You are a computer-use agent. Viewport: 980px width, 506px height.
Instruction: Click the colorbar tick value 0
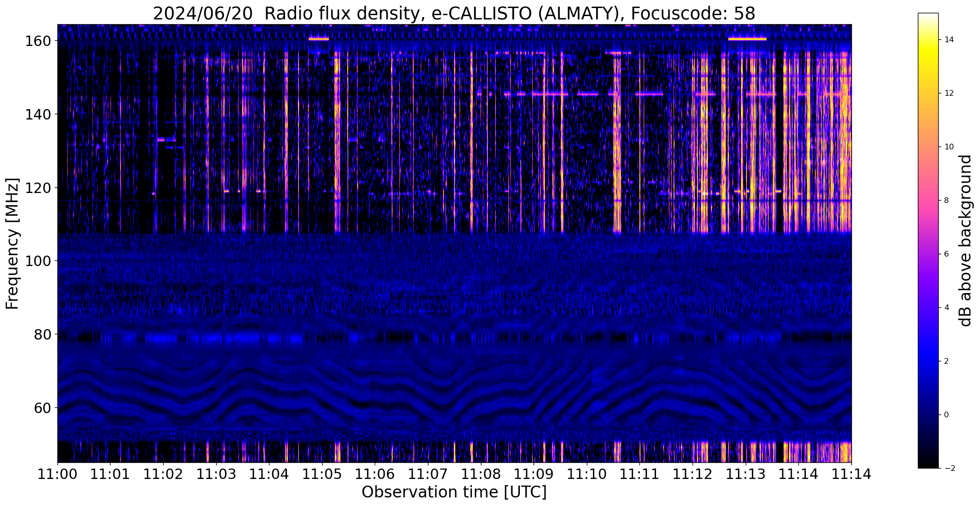(946, 415)
